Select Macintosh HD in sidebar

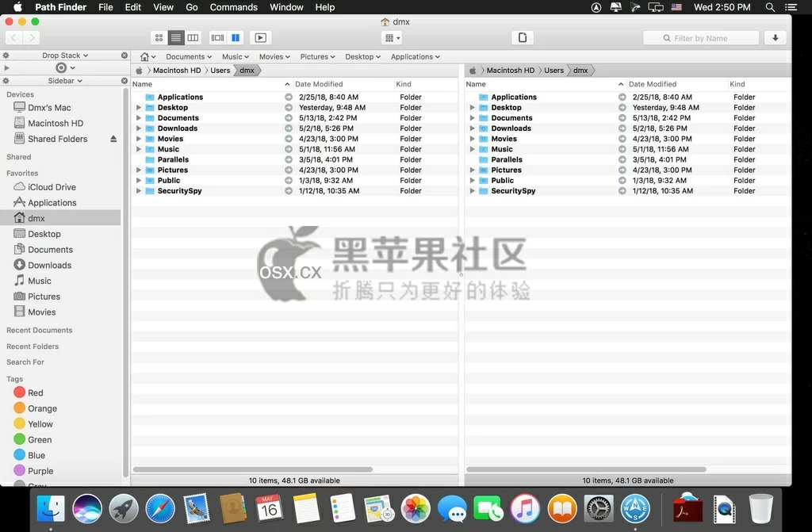56,123
